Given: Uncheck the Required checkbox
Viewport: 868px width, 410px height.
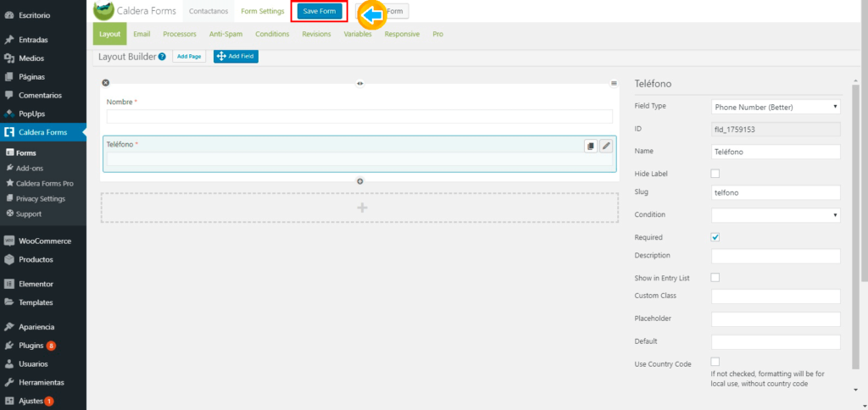Looking at the screenshot, I should [x=715, y=237].
